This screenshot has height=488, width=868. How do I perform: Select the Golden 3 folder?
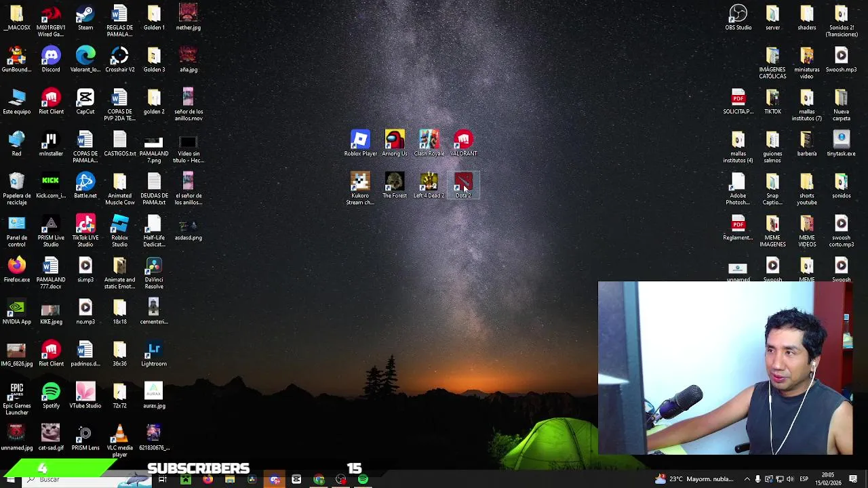(x=154, y=60)
